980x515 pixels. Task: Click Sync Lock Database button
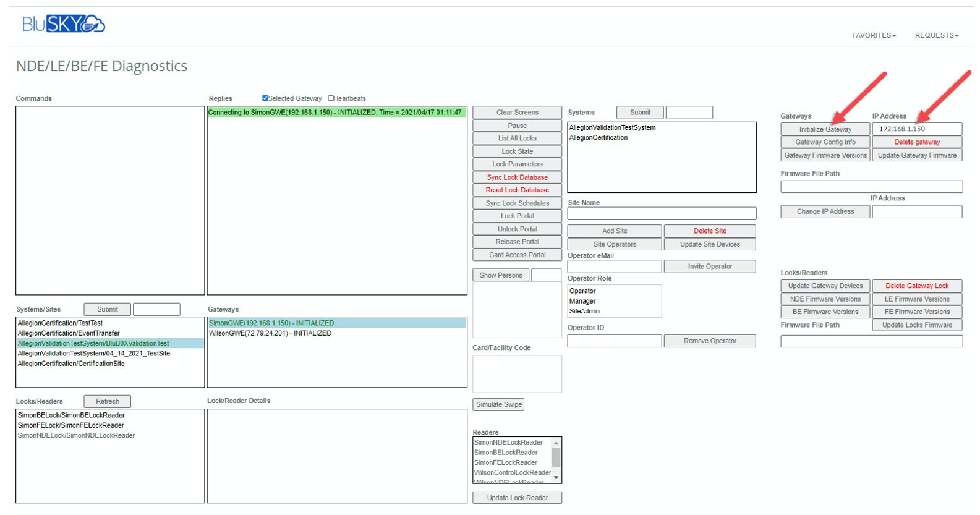517,177
